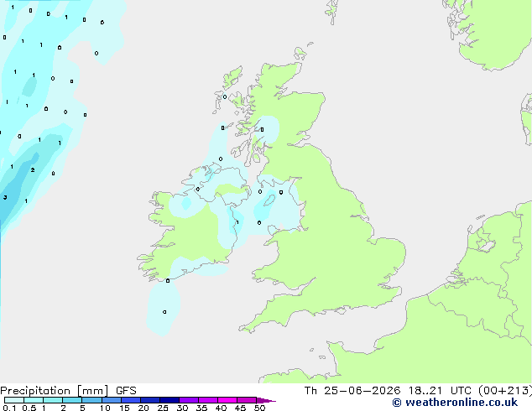The height and width of the screenshot is (411, 532).
Task: Pick the 15–20 mm blue legend swatch
Action: pos(131,400)
